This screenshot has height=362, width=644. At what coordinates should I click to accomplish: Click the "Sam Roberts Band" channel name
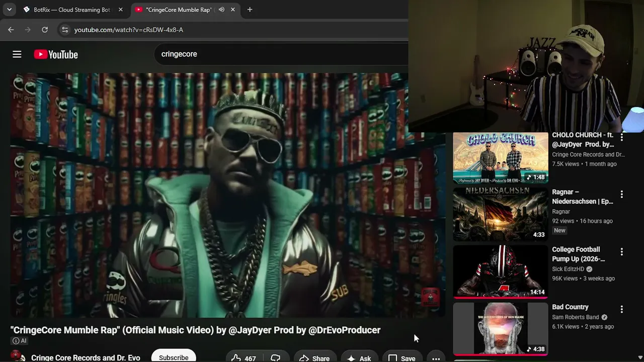pyautogui.click(x=576, y=317)
